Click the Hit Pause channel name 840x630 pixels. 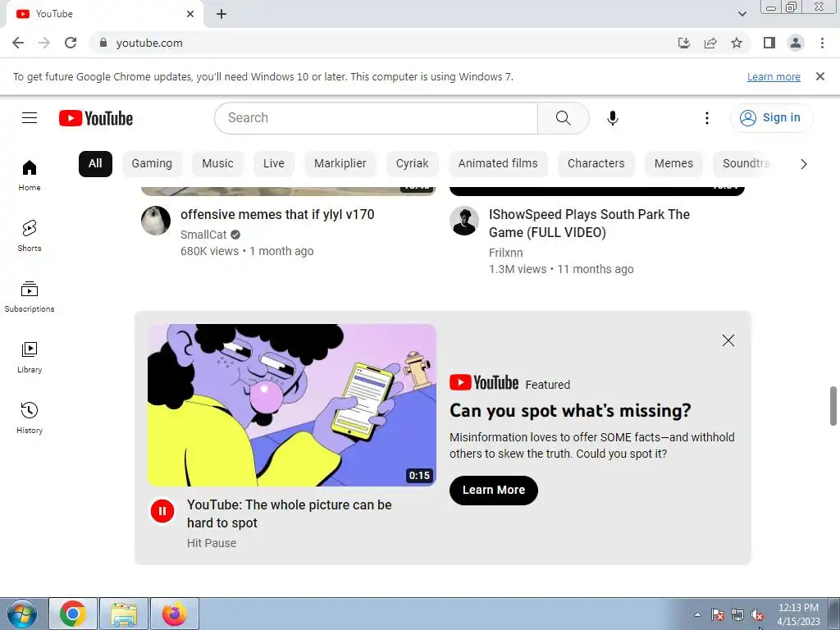pos(212,543)
